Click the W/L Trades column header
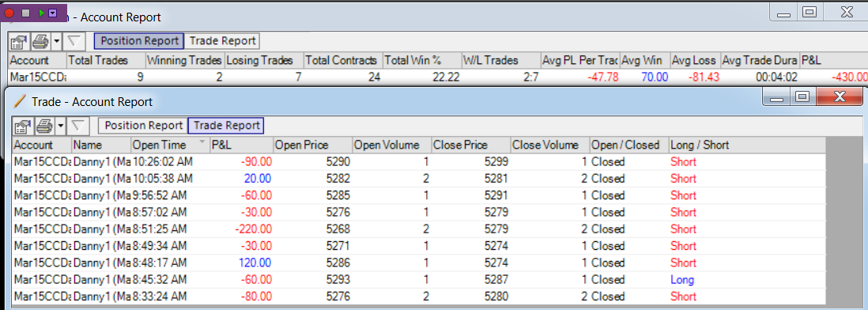This screenshot has width=868, height=310. (x=501, y=60)
